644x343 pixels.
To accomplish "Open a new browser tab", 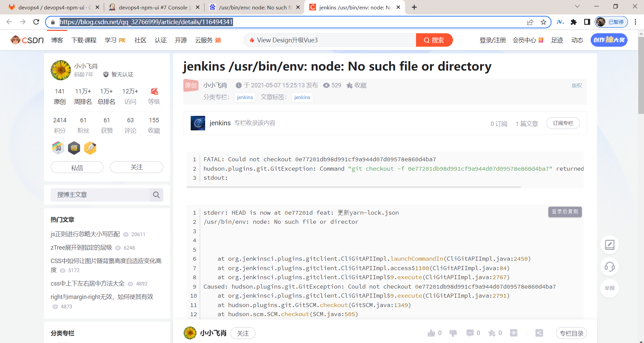I will (x=414, y=7).
